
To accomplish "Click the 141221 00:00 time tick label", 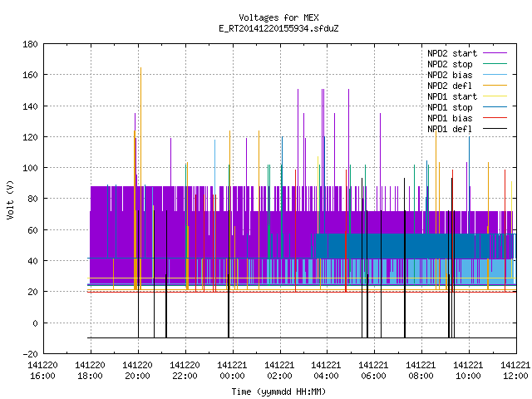I will [232, 370].
